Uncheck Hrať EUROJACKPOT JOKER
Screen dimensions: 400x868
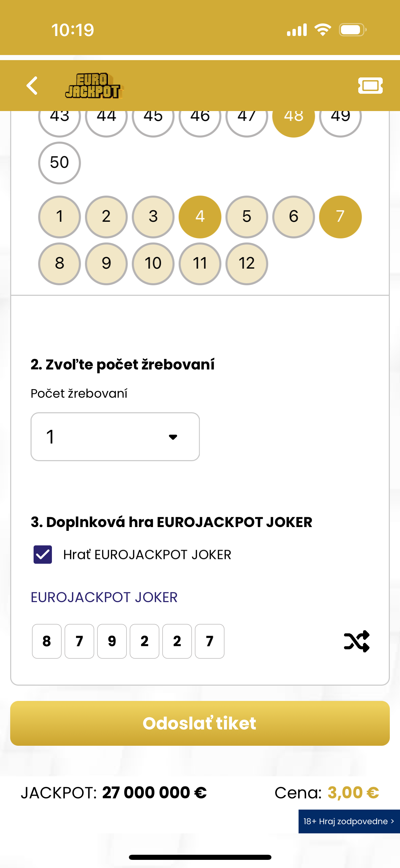click(42, 554)
